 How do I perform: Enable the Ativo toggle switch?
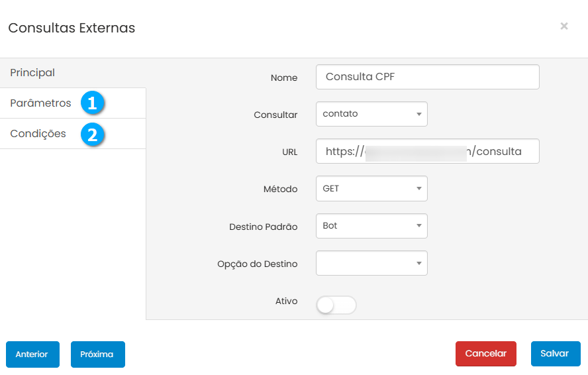(336, 305)
